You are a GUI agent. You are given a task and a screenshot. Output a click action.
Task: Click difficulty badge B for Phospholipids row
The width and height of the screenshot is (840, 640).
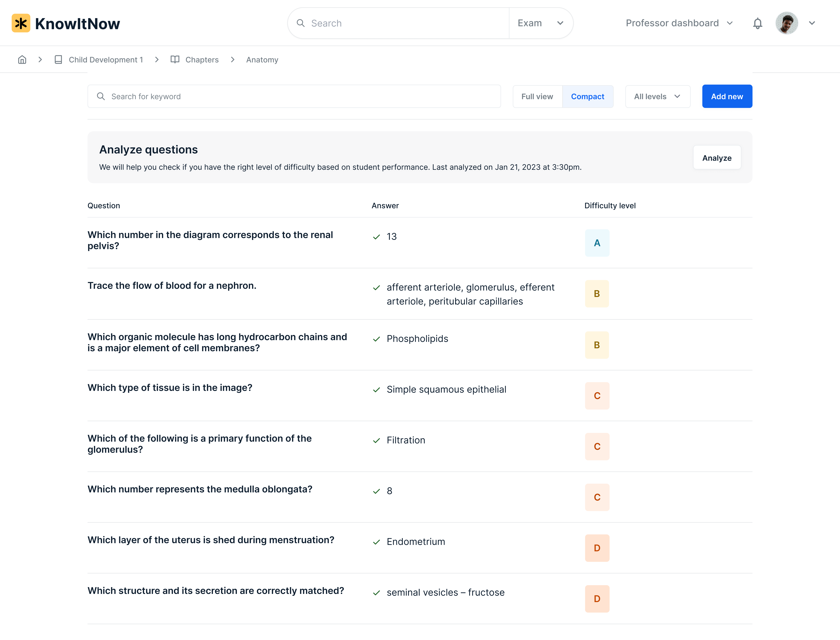pyautogui.click(x=597, y=345)
